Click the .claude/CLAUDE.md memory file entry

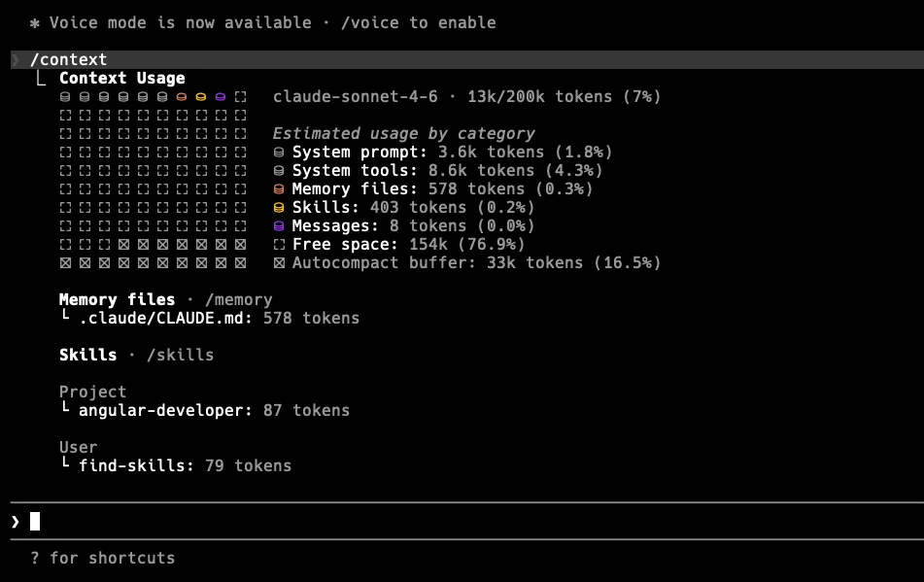(167, 319)
